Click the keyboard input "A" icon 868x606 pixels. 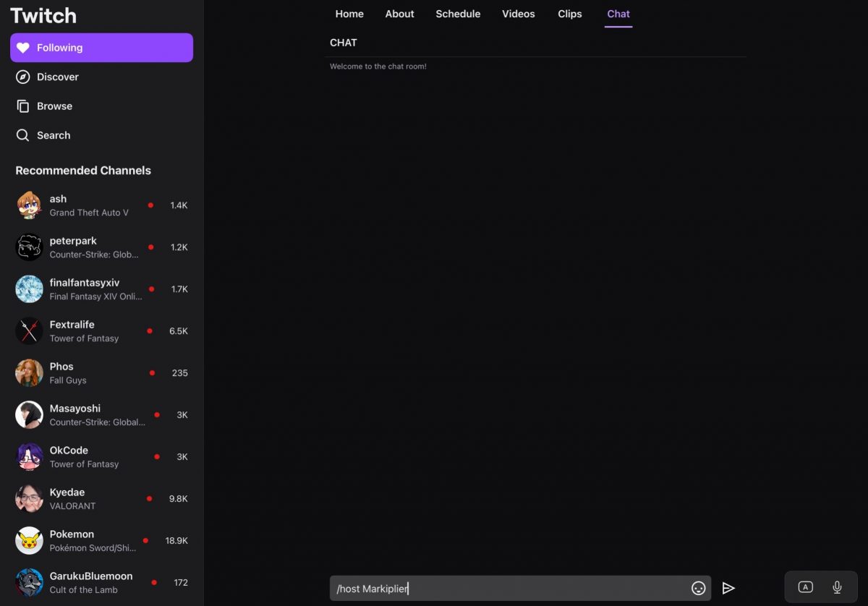[x=805, y=587]
